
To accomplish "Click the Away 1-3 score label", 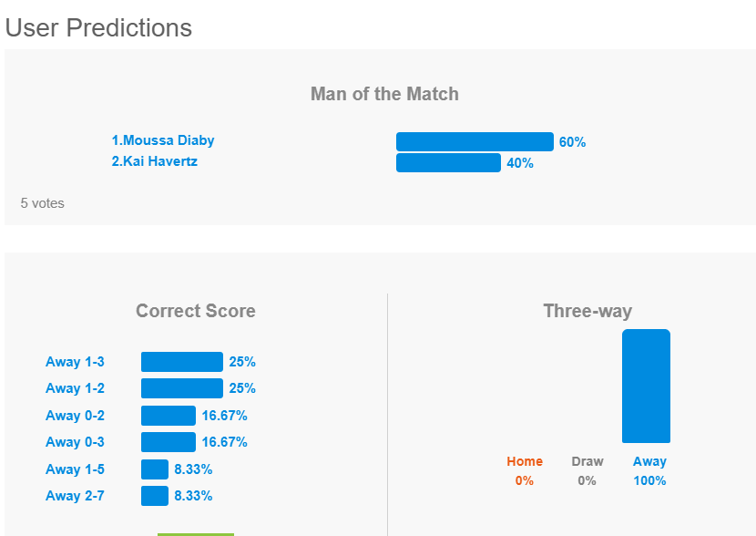I will coord(75,362).
